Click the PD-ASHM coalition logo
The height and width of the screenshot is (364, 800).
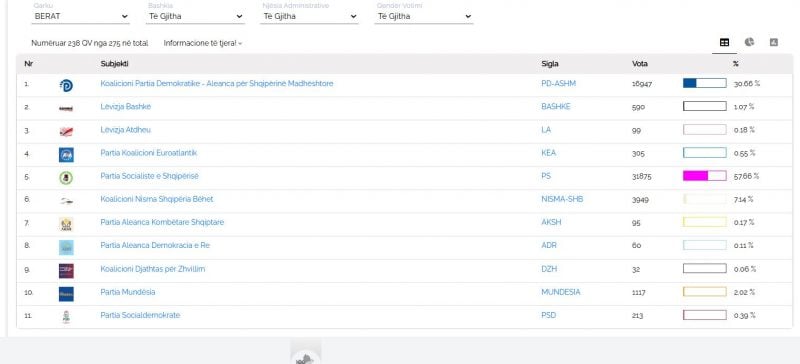pos(66,85)
